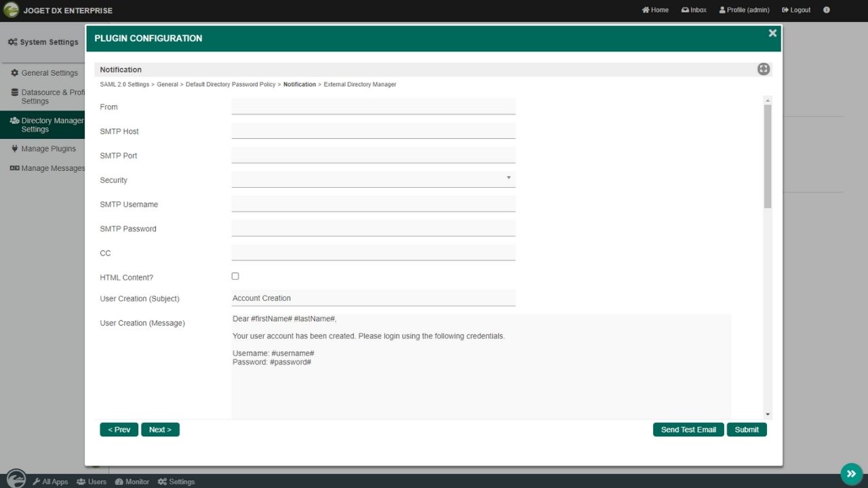Click the SMTP Host input field

(374, 131)
